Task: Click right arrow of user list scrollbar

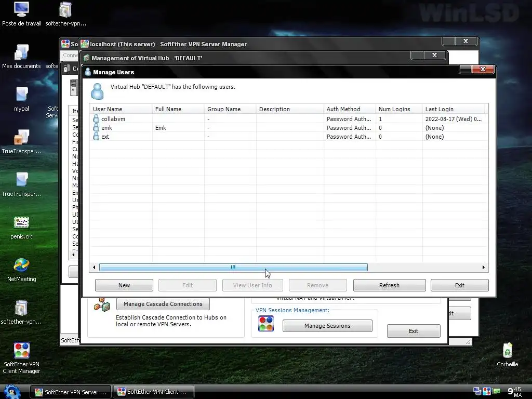Action: 484,268
